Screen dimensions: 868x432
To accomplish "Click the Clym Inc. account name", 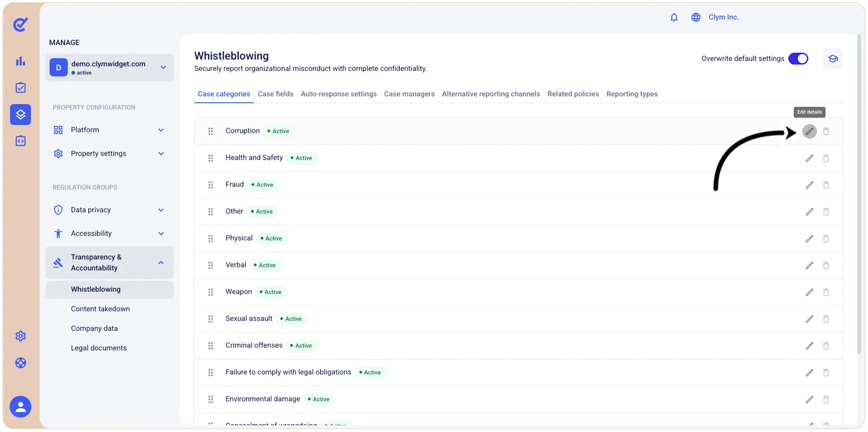I will (x=724, y=17).
